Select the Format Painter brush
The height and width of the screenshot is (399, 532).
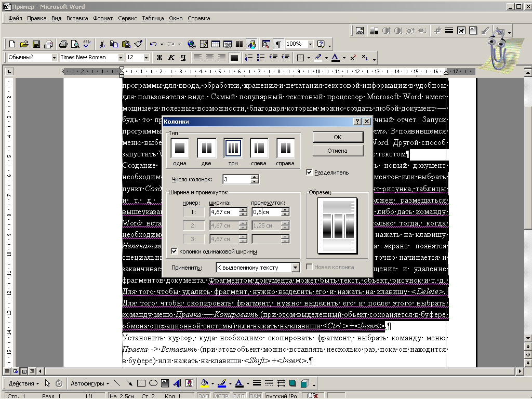click(x=138, y=44)
